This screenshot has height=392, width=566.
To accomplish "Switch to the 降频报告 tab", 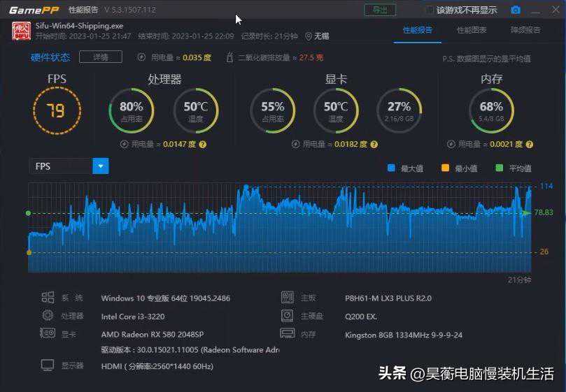I will pyautogui.click(x=525, y=30).
